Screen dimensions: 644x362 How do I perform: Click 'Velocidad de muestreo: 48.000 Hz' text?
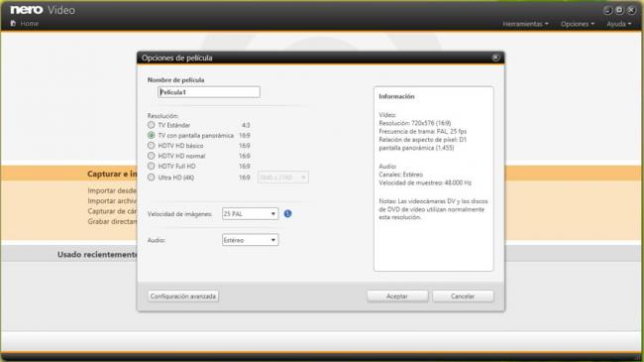point(425,182)
